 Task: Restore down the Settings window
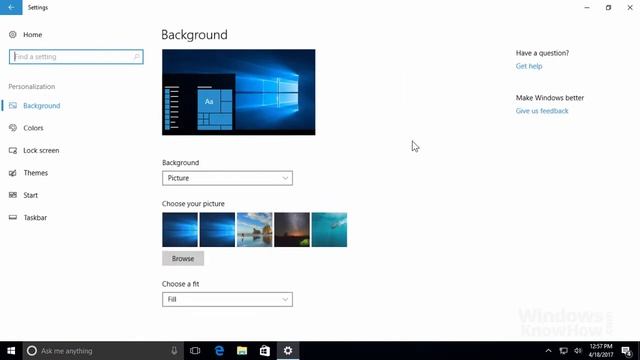point(608,7)
